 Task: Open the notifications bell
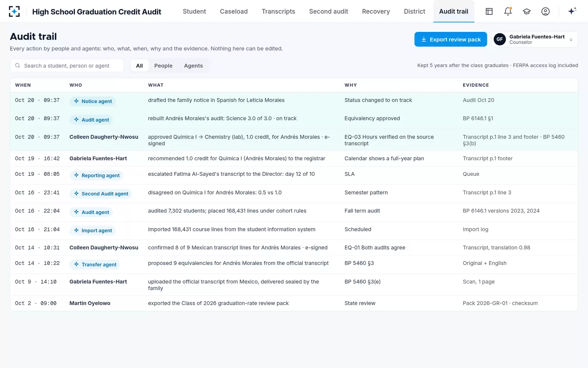tap(508, 11)
